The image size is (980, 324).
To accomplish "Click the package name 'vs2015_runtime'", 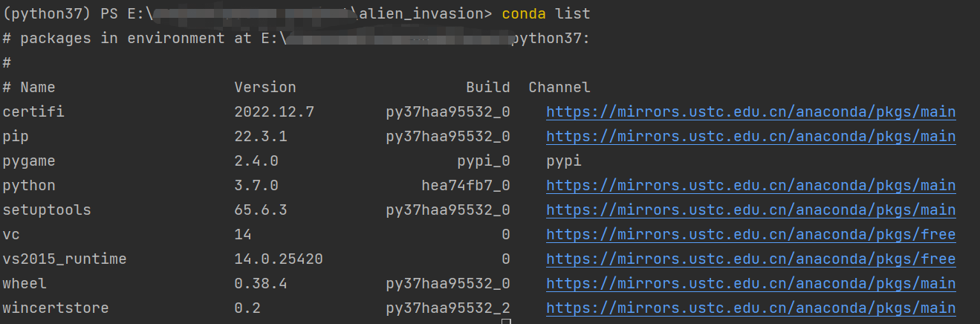I will coord(65,259).
